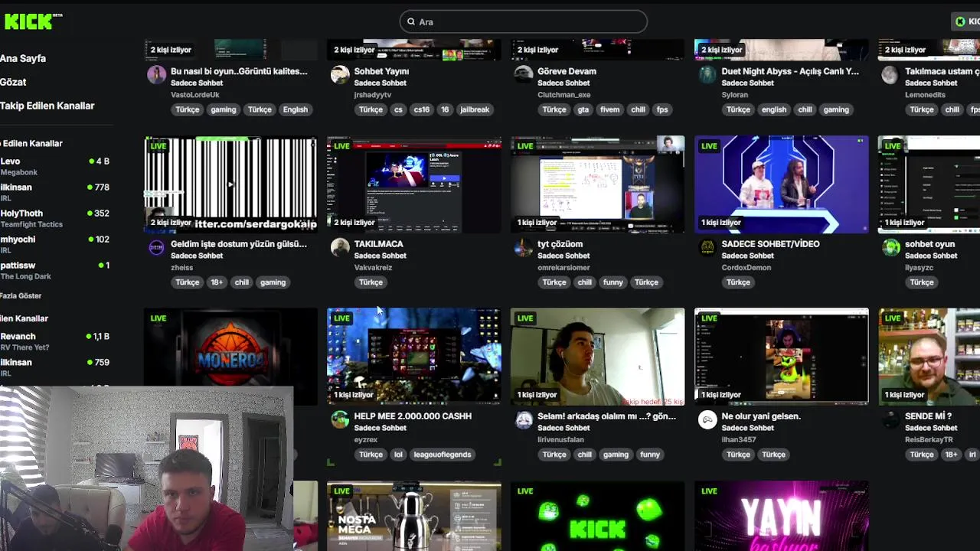Open mhyochi channel in sidebar

pyautogui.click(x=55, y=244)
